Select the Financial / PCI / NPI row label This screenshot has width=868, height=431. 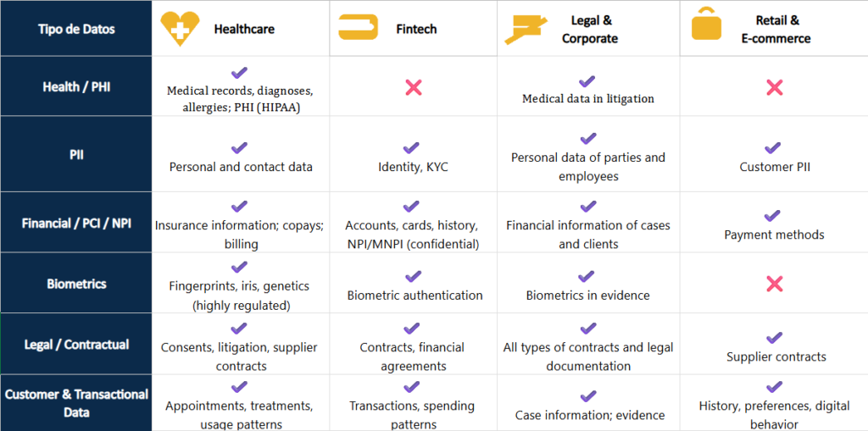tap(76, 224)
